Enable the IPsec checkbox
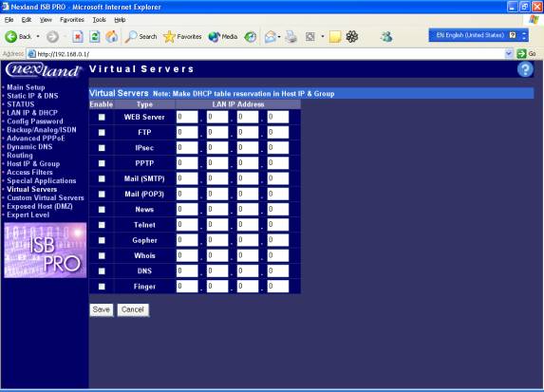 (x=102, y=148)
